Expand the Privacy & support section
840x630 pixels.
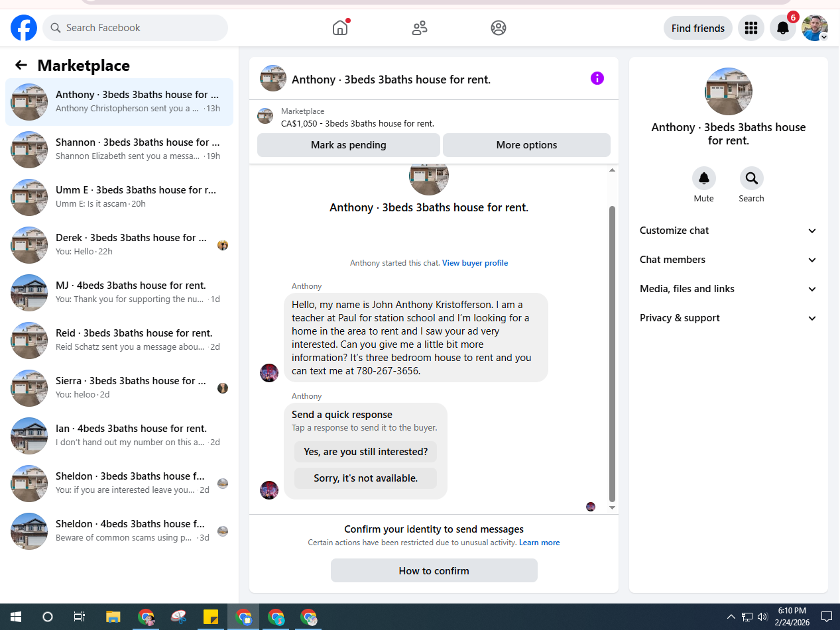(729, 318)
